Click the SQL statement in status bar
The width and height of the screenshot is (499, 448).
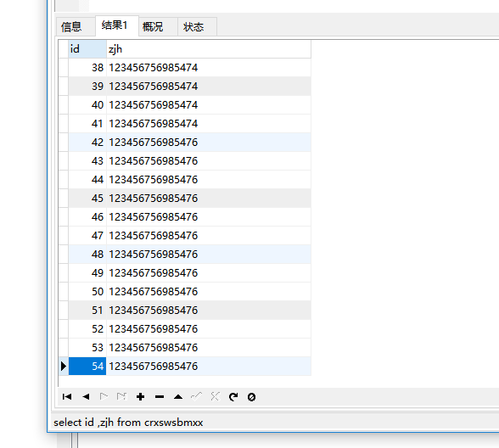[128, 423]
